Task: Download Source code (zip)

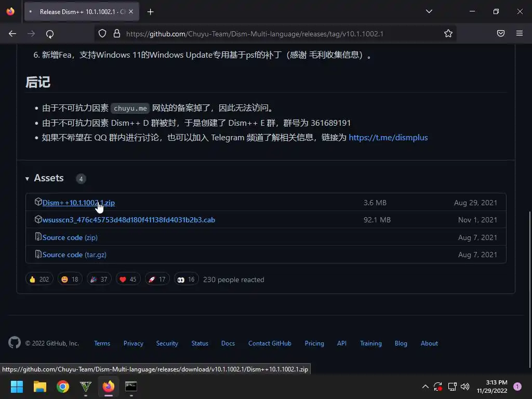Action: pos(70,237)
